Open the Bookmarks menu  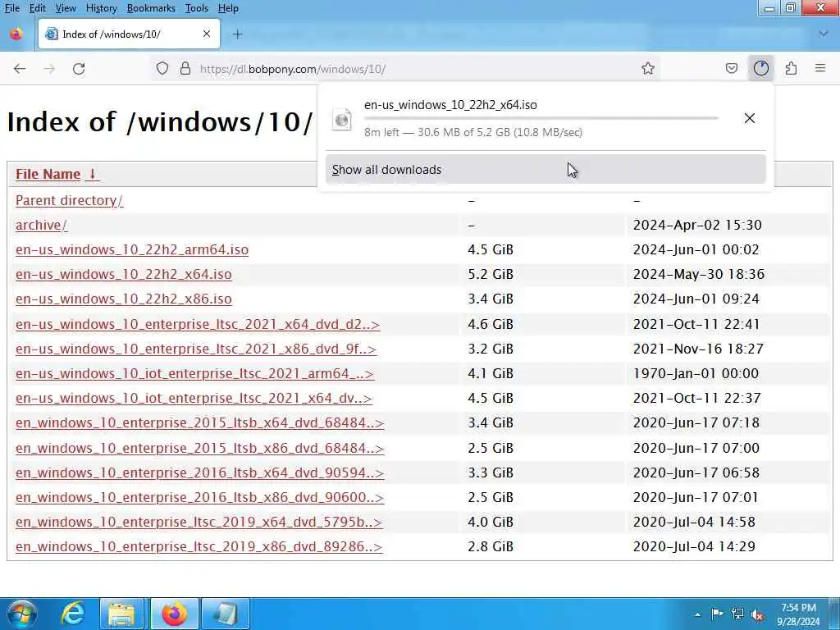pos(151,8)
